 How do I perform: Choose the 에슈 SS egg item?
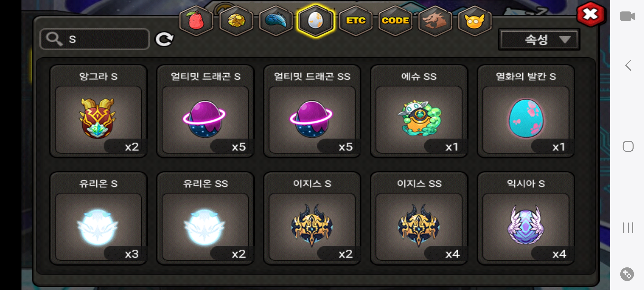419,111
